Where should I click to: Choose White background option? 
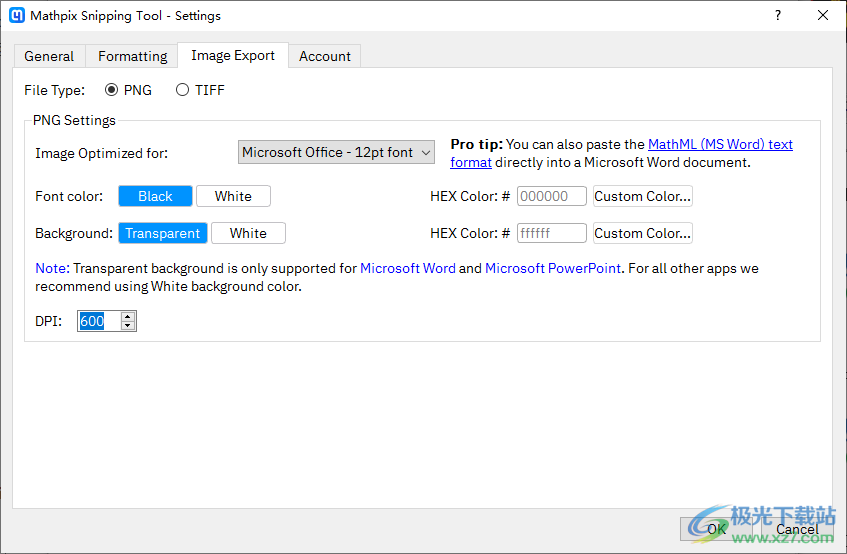pos(248,233)
